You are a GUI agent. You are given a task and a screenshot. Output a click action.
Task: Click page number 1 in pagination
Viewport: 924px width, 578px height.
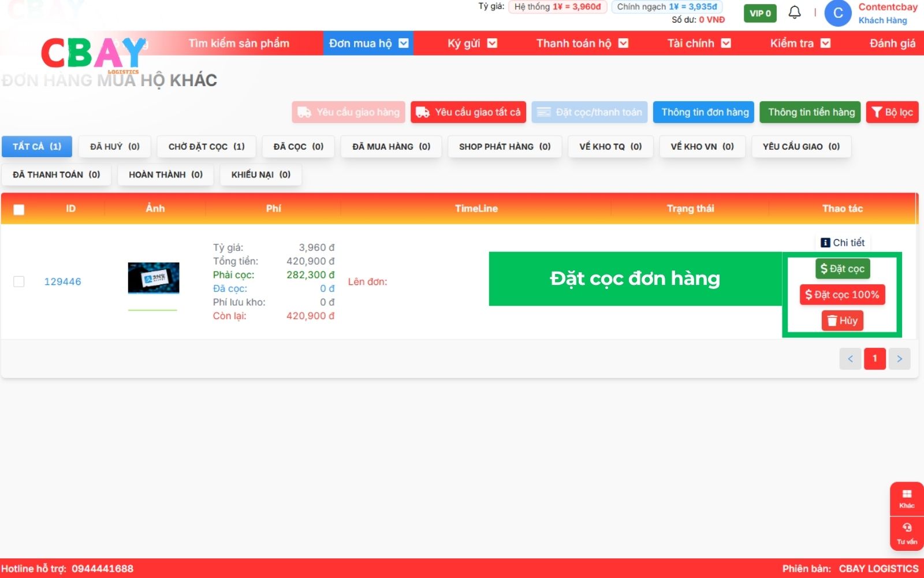point(875,359)
